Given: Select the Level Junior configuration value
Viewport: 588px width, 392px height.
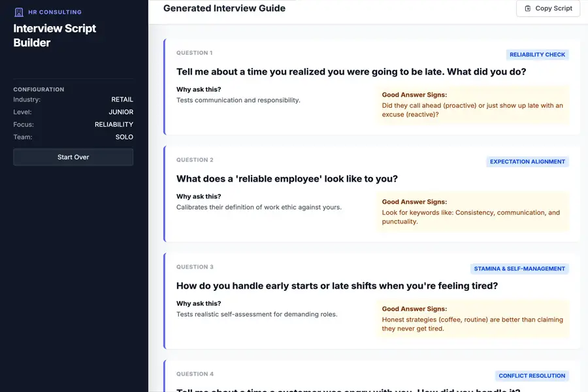Looking at the screenshot, I should (121, 112).
